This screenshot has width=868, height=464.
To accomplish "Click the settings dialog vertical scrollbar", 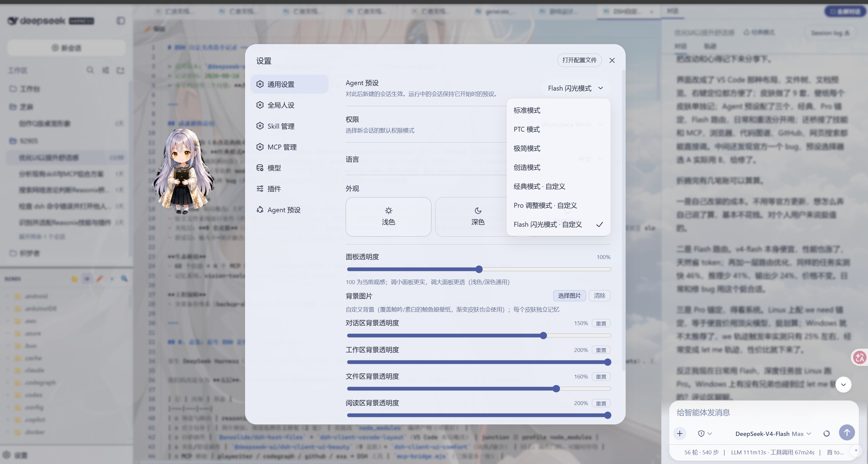I will pos(623,221).
